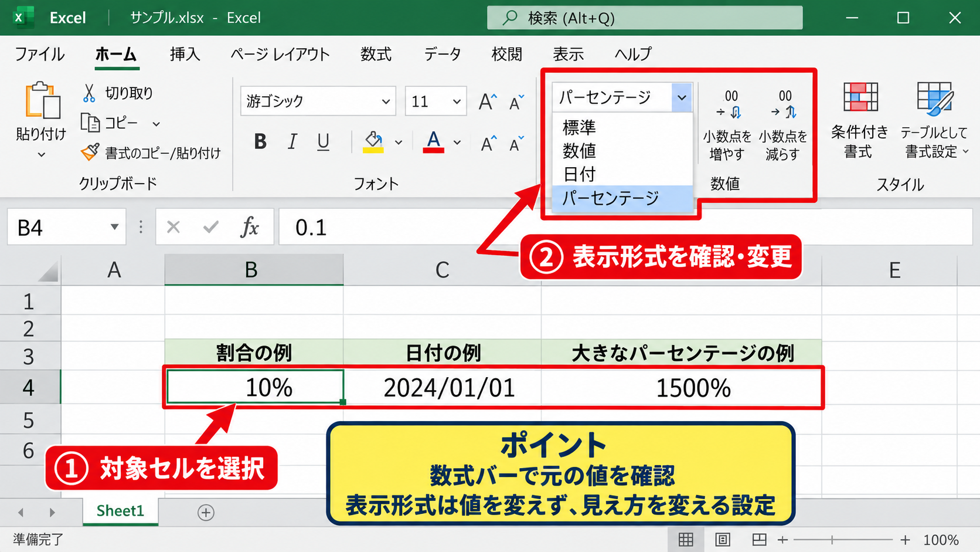
Task: Click the formula bar cancel X icon
Action: tap(173, 226)
